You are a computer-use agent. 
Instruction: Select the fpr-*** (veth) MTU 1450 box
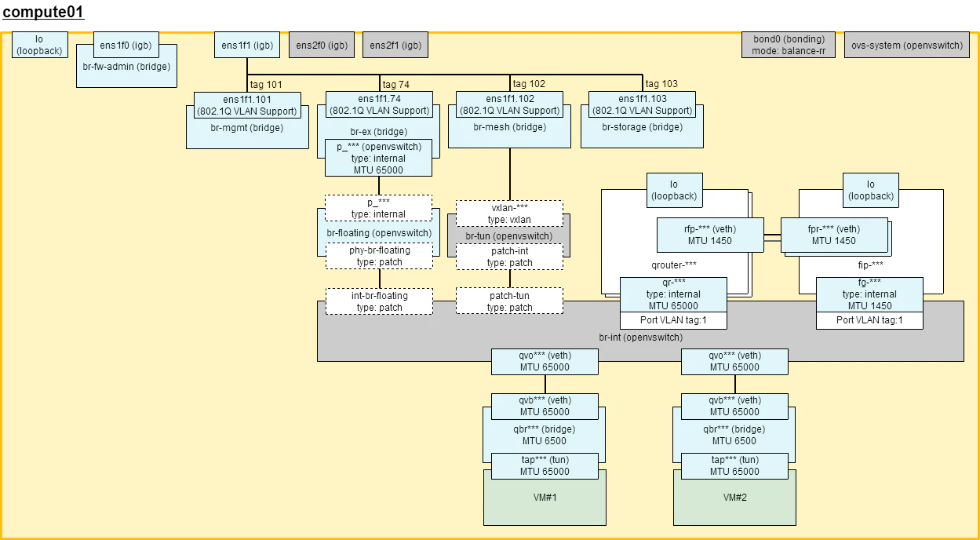[834, 235]
